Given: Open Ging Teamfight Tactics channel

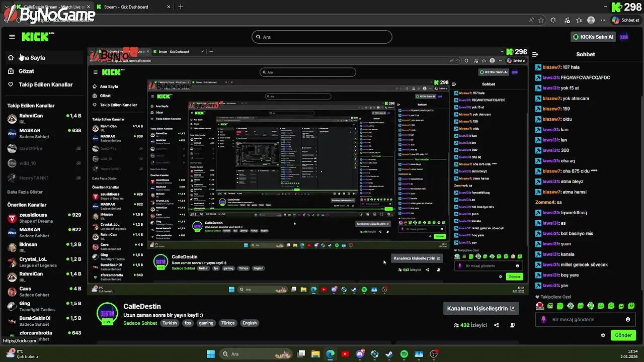Looking at the screenshot, I should point(44,306).
